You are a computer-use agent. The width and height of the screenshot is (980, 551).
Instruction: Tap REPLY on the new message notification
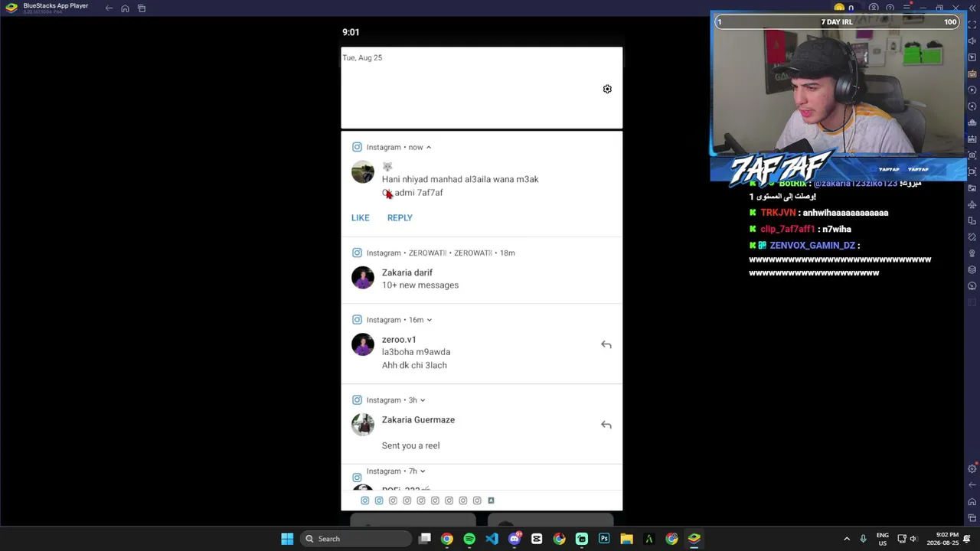click(400, 218)
